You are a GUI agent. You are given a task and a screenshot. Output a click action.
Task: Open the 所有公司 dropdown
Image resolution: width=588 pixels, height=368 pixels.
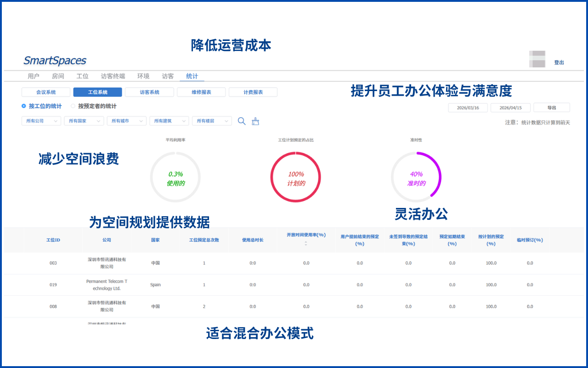click(x=41, y=121)
